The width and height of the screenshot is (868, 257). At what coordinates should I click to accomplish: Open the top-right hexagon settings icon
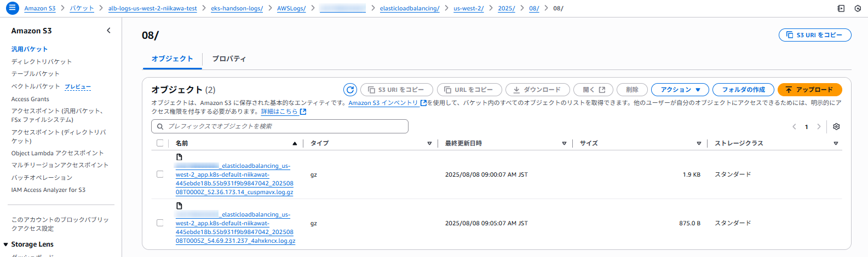point(858,8)
